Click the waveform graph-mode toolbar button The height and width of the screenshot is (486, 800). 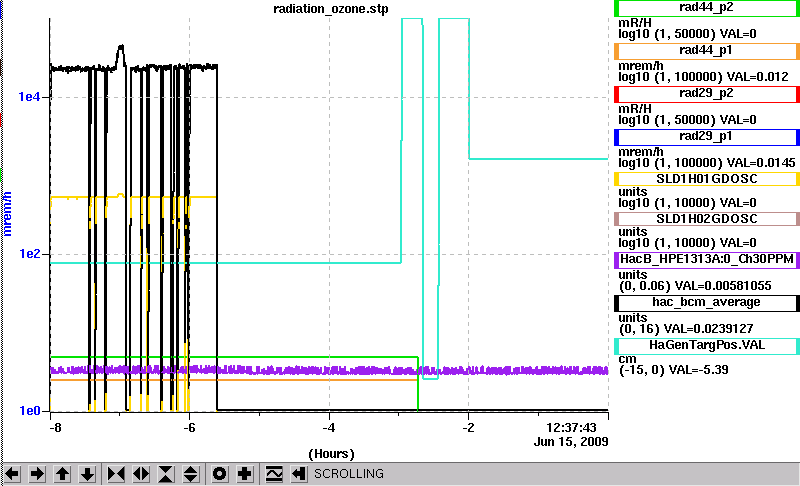[274, 474]
